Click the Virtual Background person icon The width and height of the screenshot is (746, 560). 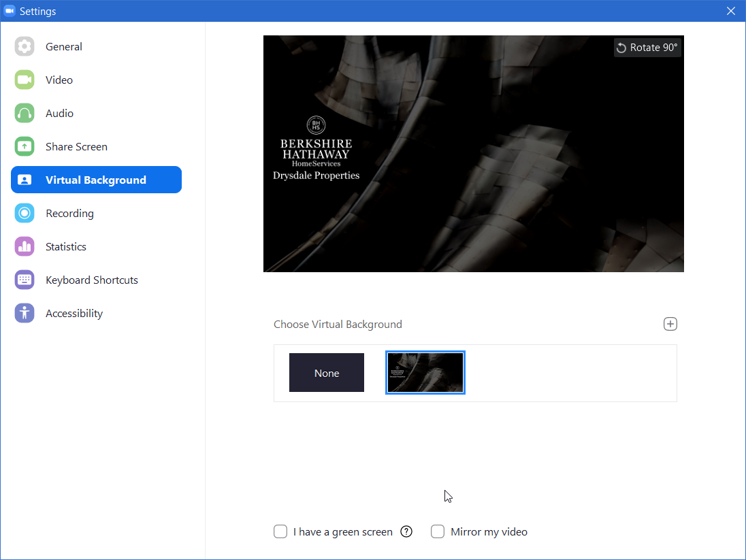25,180
